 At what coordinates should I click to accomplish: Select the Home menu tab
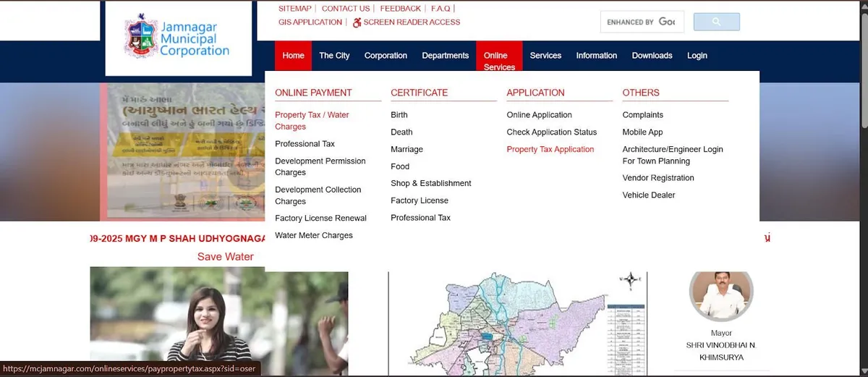[293, 56]
